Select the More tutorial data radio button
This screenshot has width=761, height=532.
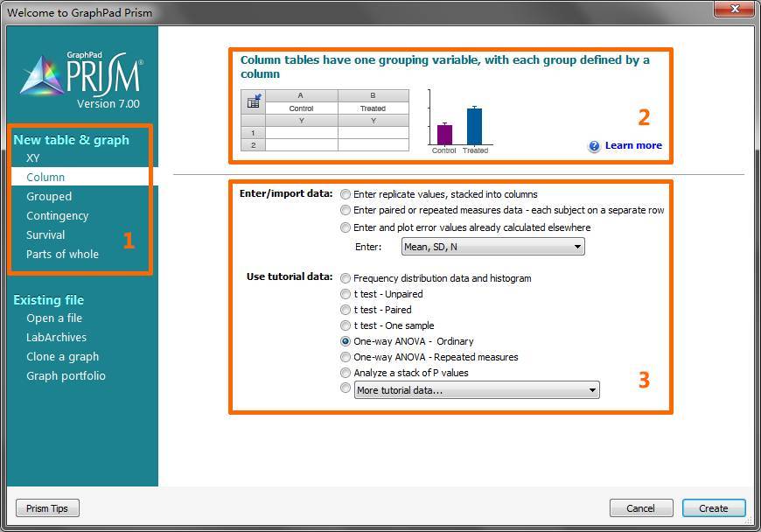click(x=345, y=388)
